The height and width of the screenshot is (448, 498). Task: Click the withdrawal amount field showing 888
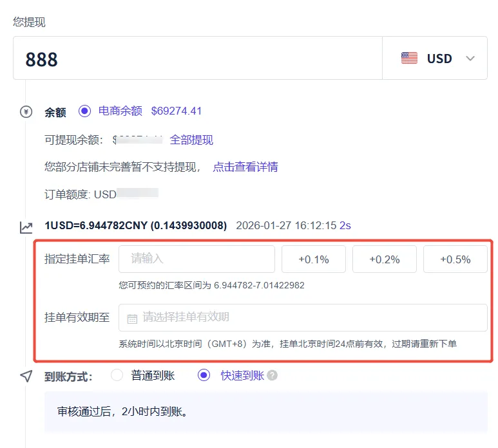pos(198,58)
